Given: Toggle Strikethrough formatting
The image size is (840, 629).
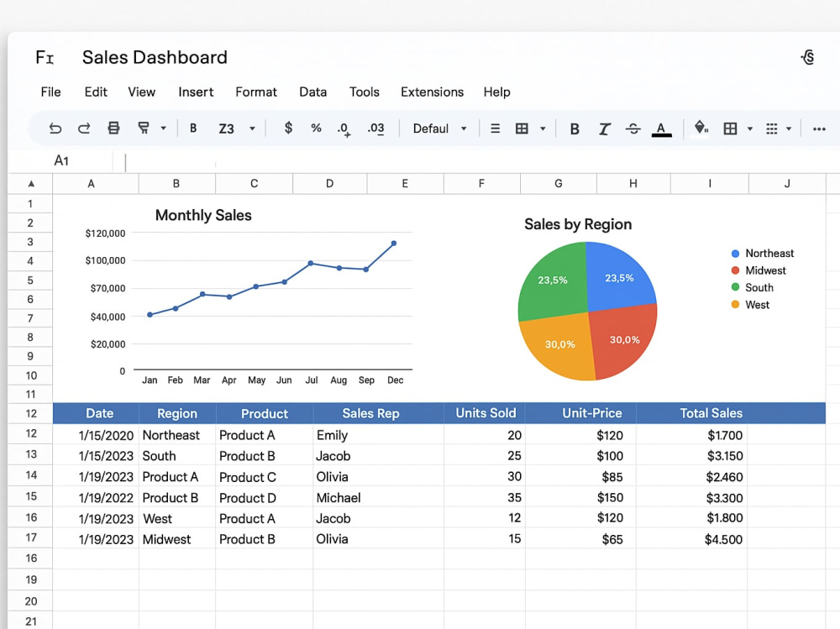Looking at the screenshot, I should (633, 128).
